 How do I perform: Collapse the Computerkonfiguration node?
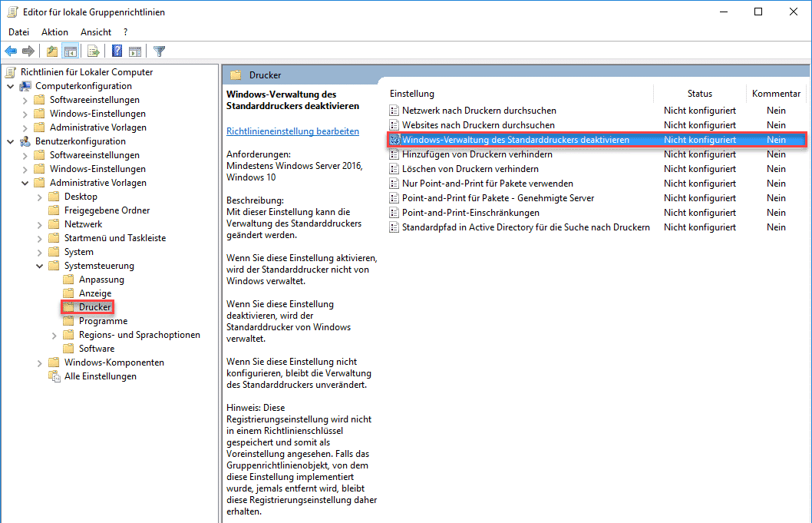(10, 86)
